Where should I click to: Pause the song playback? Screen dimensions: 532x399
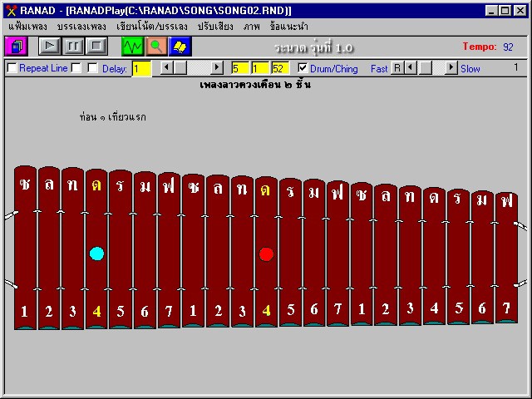(73, 47)
